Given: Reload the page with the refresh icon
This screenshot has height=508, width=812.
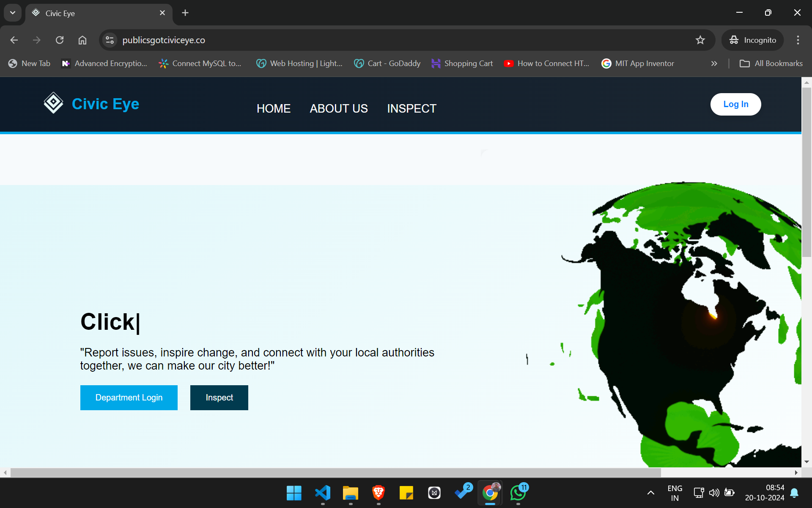Looking at the screenshot, I should [x=60, y=40].
